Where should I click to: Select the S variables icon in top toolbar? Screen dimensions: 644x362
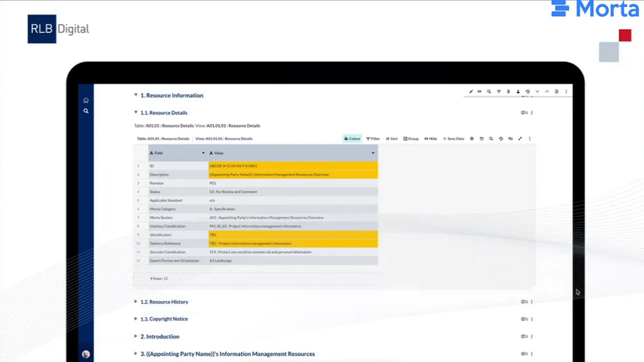pyautogui.click(x=508, y=91)
